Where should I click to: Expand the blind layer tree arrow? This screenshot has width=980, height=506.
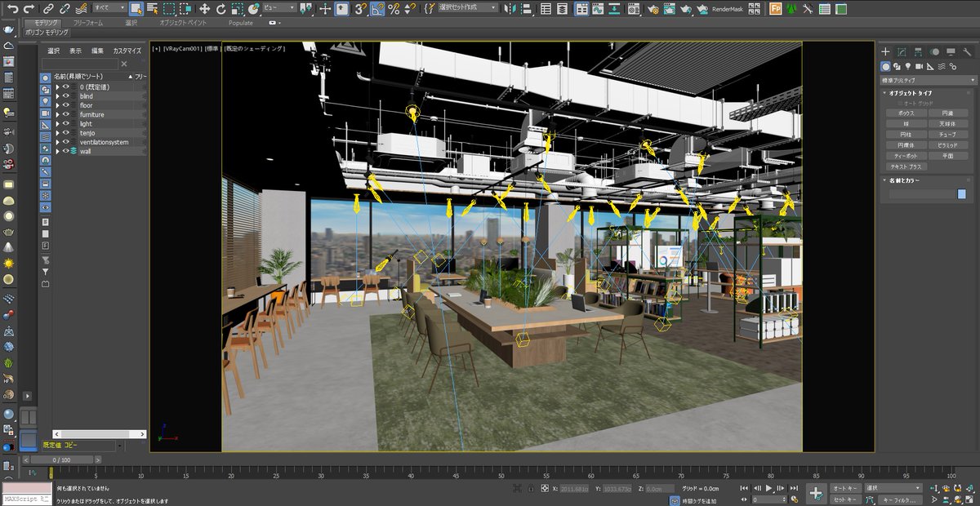[x=57, y=96]
